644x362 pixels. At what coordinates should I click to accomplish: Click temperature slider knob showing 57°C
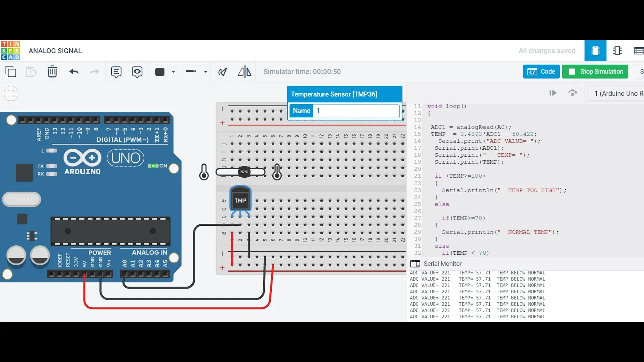[x=245, y=172]
